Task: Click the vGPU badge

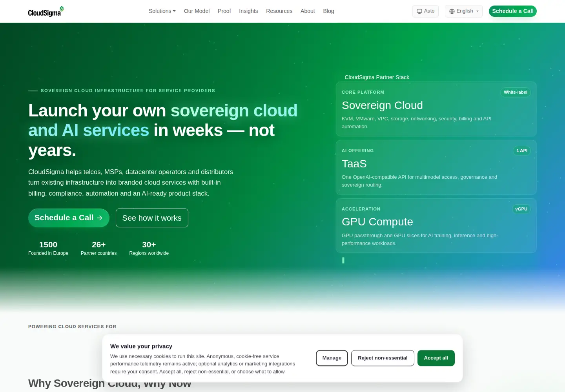Action: pos(521,209)
